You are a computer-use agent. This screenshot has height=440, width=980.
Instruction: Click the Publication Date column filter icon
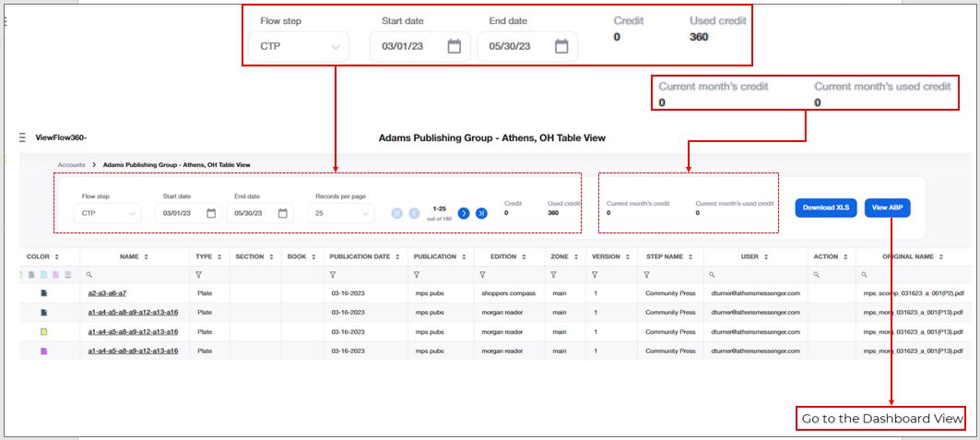coord(332,275)
